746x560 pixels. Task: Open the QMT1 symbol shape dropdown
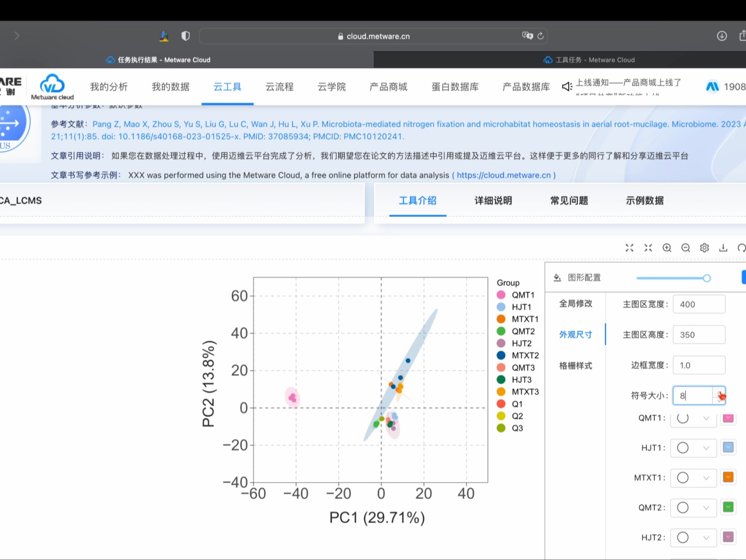point(694,418)
